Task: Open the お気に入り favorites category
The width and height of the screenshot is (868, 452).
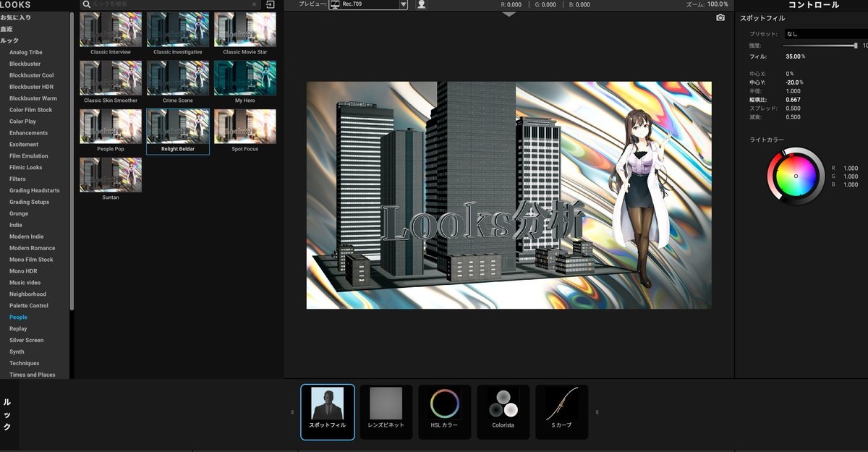Action: coord(16,17)
